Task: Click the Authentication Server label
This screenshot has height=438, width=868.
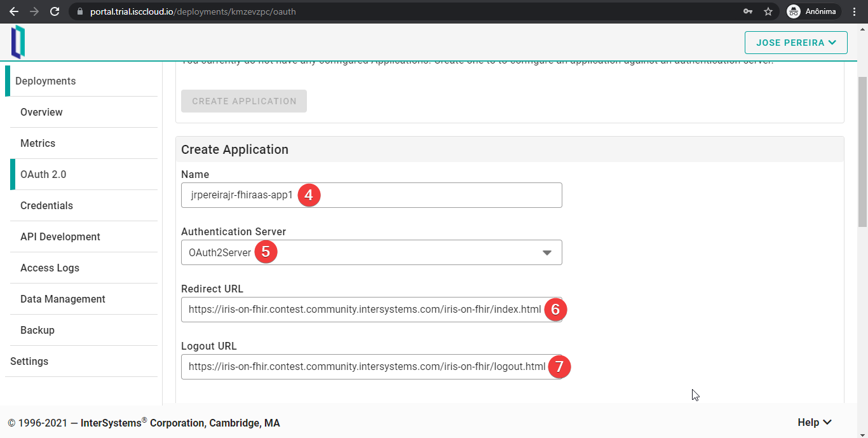Action: [233, 231]
